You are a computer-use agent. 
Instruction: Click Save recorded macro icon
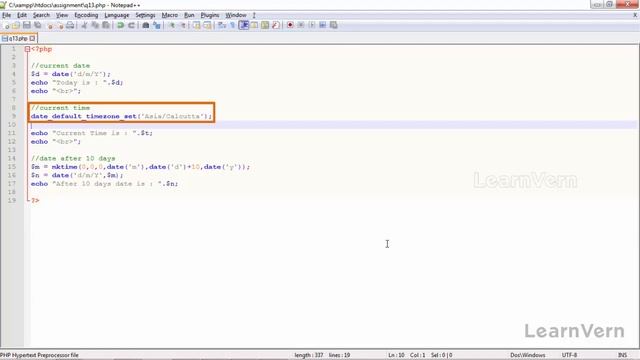coord(333,25)
